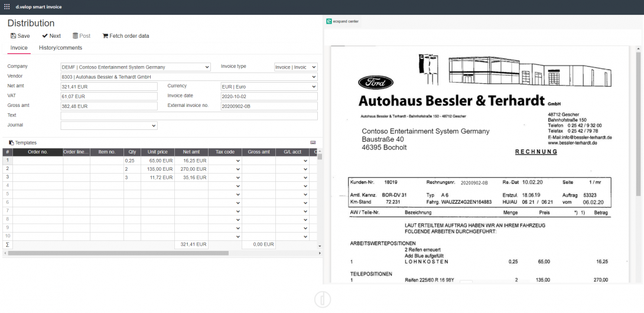Click the Gross amt column header in table
The height and width of the screenshot is (313, 644).
click(x=258, y=152)
